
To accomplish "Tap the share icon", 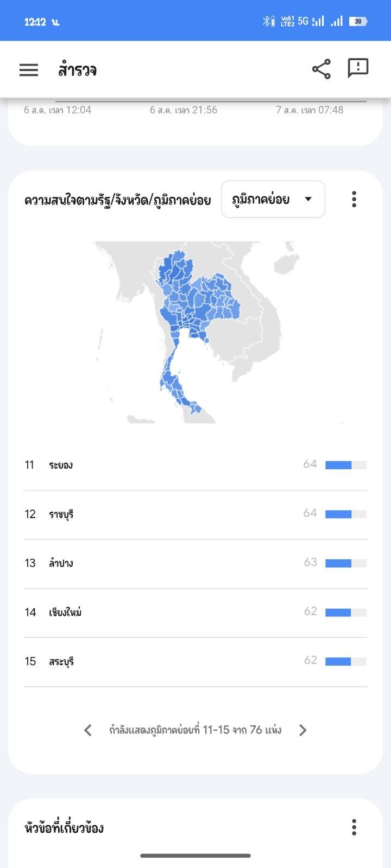I will (x=321, y=69).
